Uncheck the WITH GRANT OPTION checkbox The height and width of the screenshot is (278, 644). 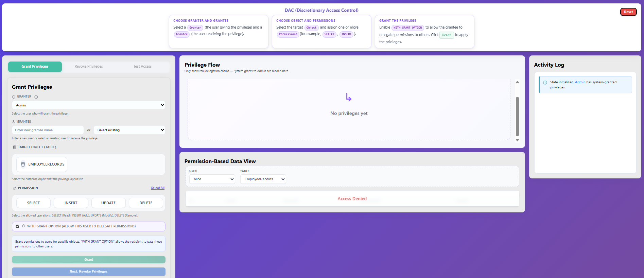coord(18,226)
